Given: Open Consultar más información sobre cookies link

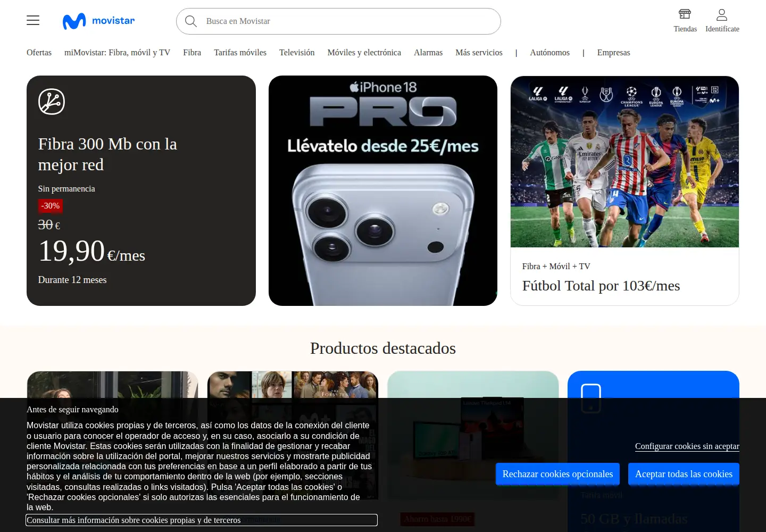Looking at the screenshot, I should pyautogui.click(x=202, y=520).
